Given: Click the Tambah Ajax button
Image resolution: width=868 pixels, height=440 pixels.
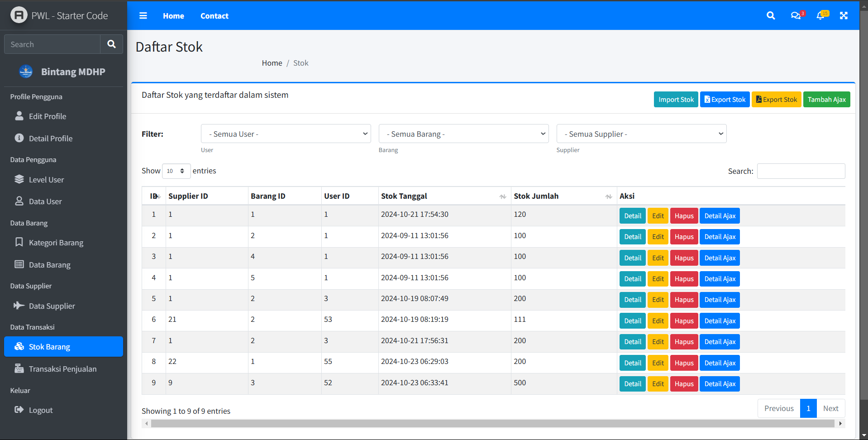Looking at the screenshot, I should click(826, 100).
